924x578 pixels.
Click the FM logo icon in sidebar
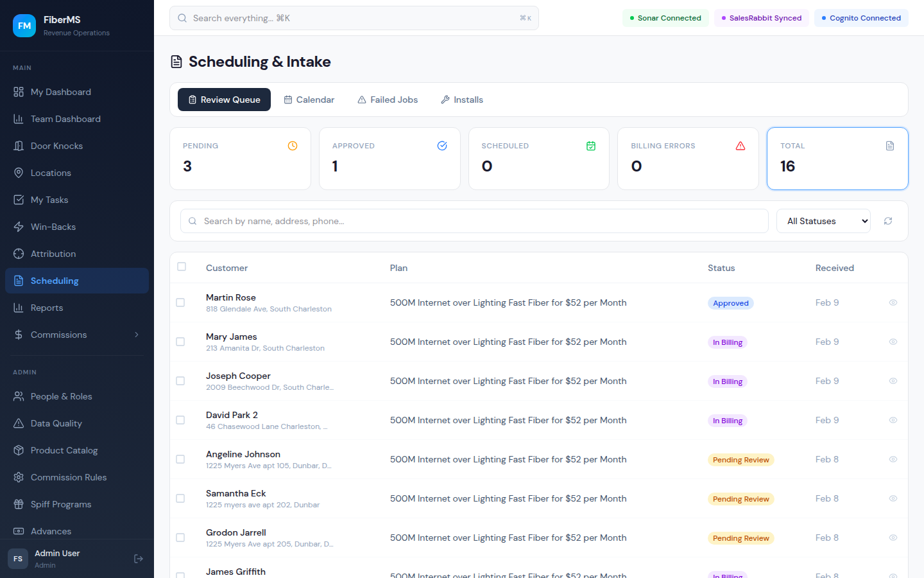coord(24,26)
